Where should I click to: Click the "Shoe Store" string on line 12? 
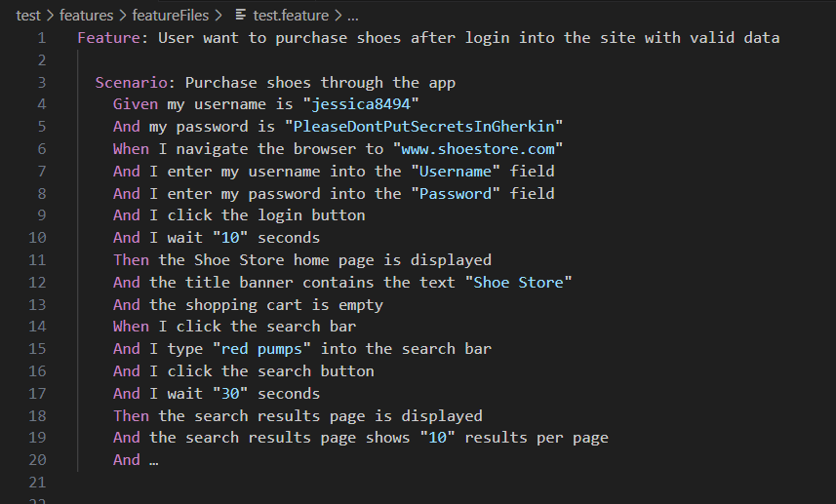point(518,283)
